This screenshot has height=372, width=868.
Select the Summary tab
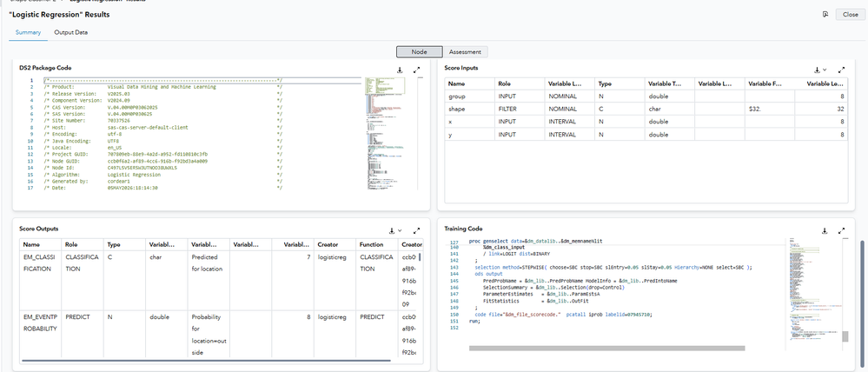point(28,32)
